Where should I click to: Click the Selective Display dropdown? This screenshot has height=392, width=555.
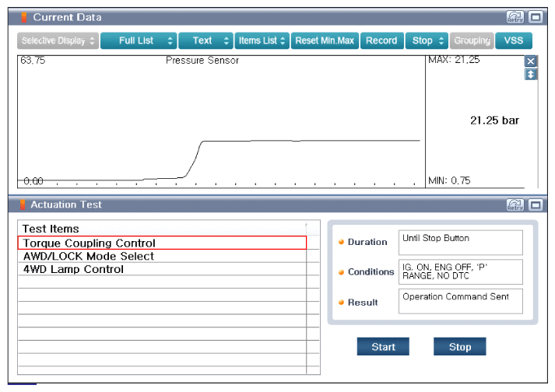tap(58, 40)
